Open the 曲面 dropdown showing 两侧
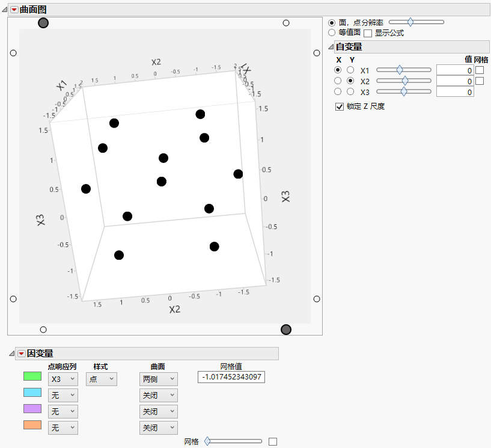 click(158, 379)
